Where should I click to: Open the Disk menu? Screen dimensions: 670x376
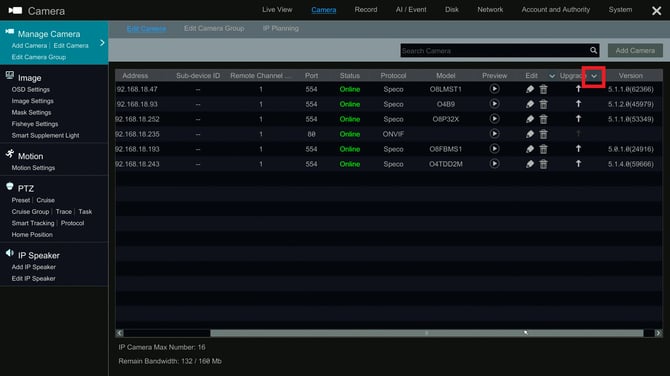tap(452, 9)
